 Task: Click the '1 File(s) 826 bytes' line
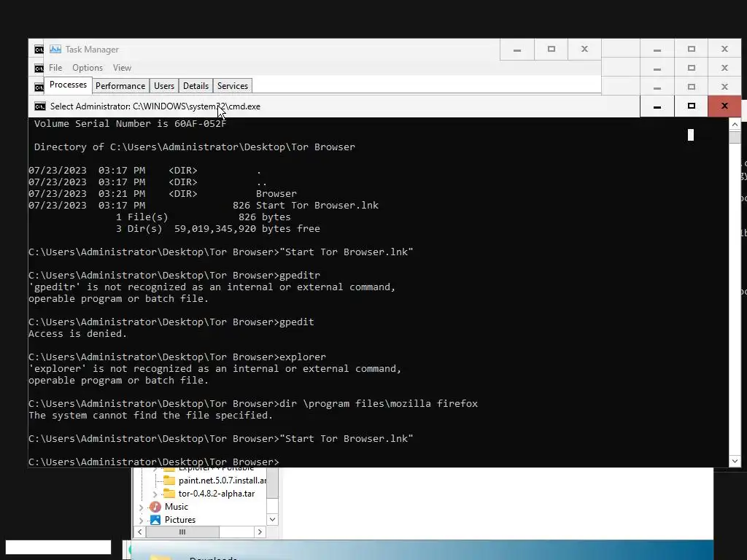point(204,217)
